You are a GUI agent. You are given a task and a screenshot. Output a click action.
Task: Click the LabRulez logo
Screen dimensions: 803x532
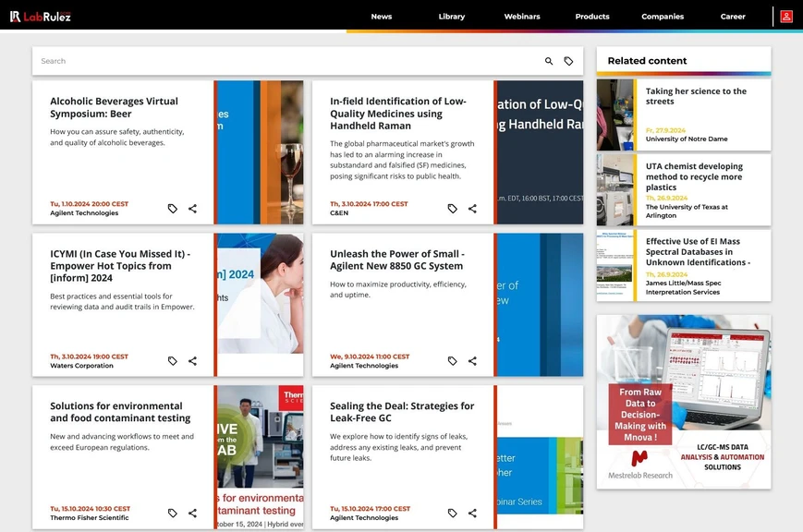coord(41,17)
